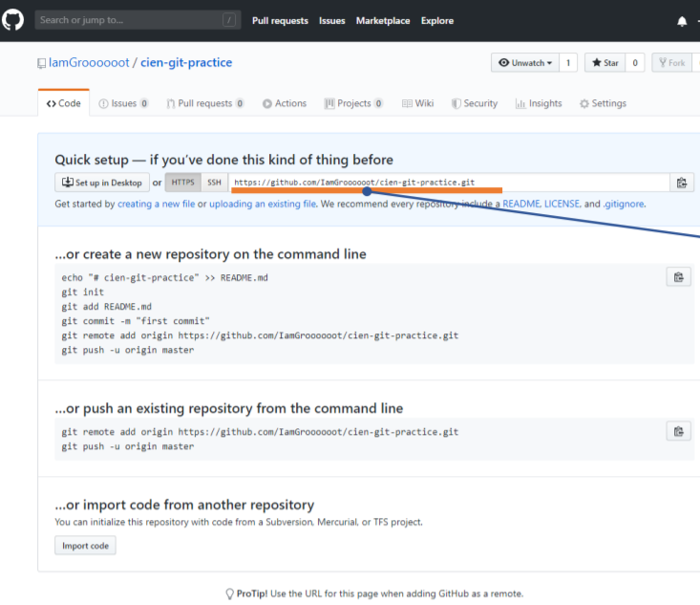
Task: Copy the push existing repository commands
Action: (x=679, y=431)
